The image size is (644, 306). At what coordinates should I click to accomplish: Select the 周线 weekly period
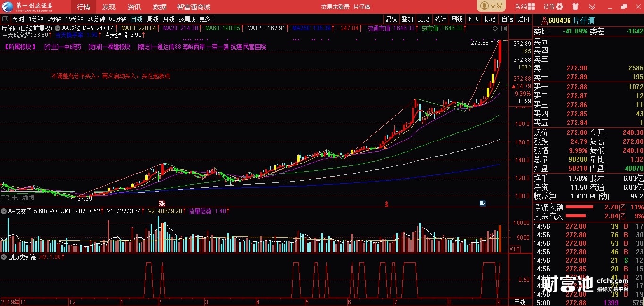pos(153,19)
